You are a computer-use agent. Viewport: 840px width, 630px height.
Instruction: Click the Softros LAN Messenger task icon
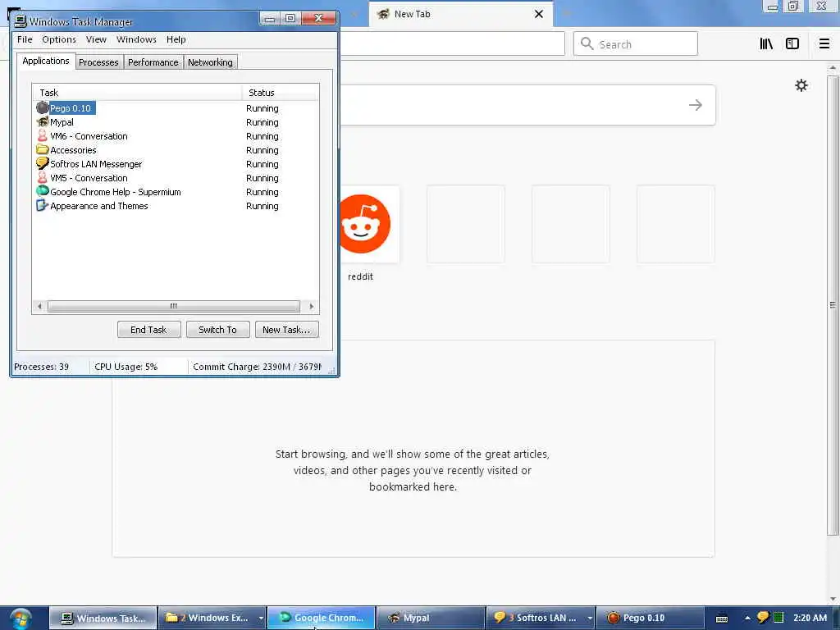pos(43,163)
